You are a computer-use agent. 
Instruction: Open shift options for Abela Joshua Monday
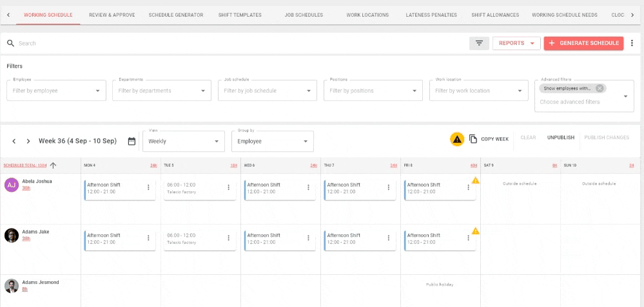pyautogui.click(x=148, y=187)
